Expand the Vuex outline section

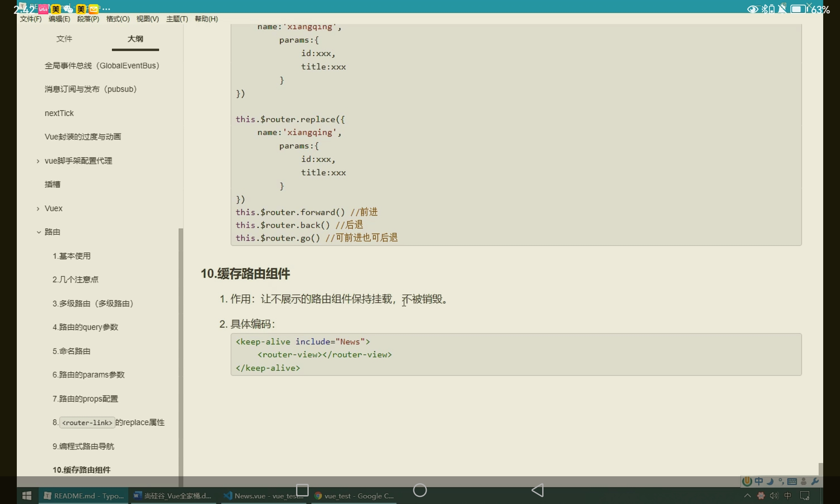click(x=38, y=209)
